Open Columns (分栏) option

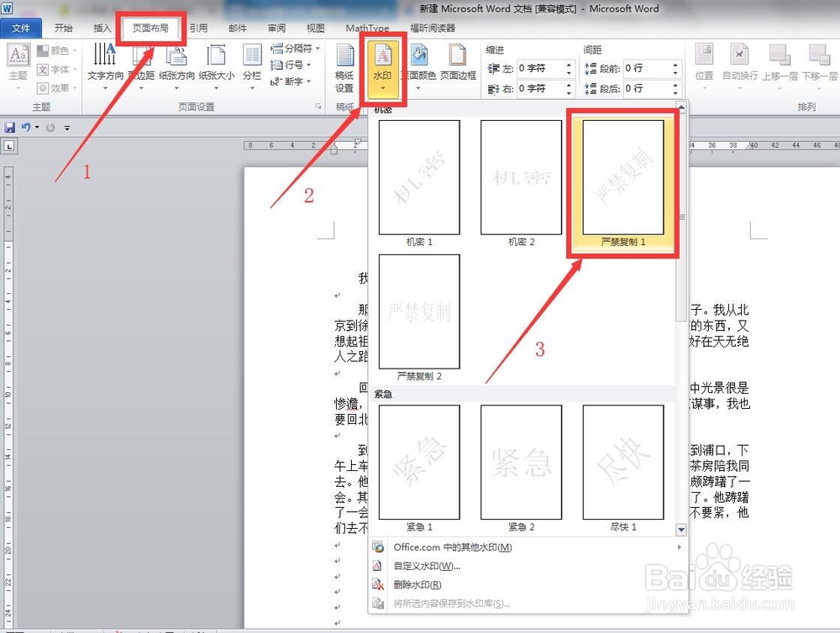[252, 65]
